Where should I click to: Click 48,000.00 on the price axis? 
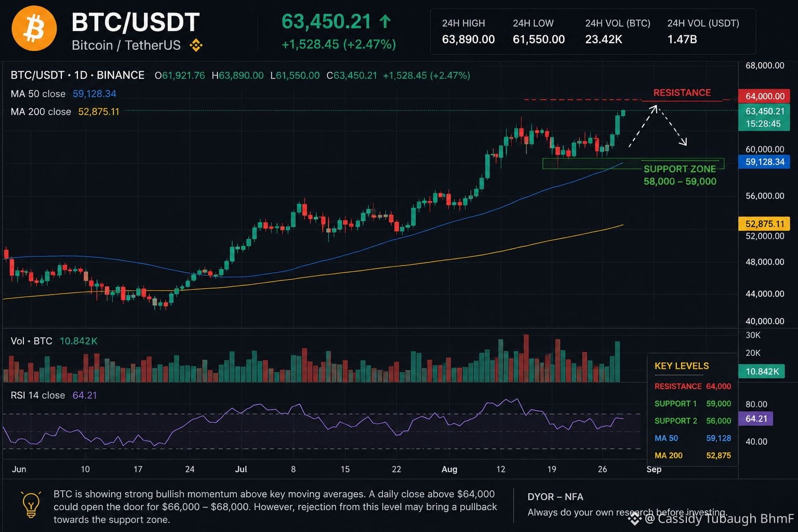[765, 262]
